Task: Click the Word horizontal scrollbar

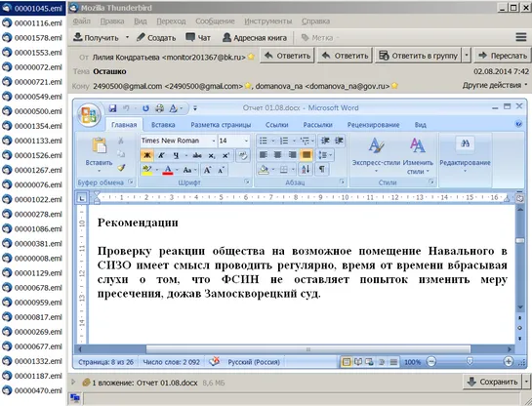Action: coord(308,349)
